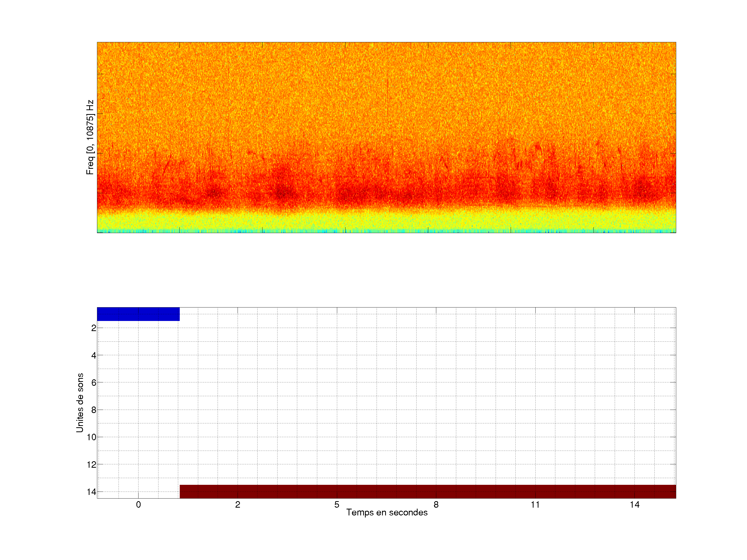The width and height of the screenshot is (747, 560).
Task: Click the 'Temps en secondes' axis label
Action: coord(387,512)
